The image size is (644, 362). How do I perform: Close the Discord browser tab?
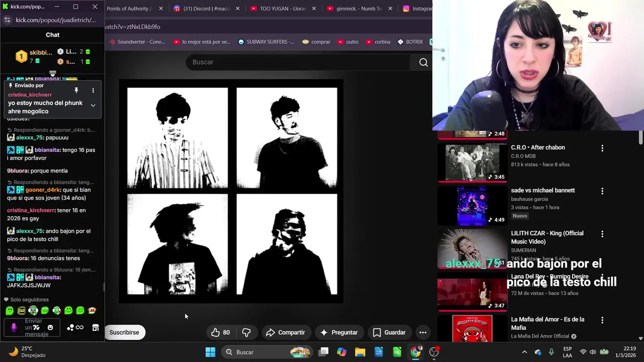(x=237, y=9)
